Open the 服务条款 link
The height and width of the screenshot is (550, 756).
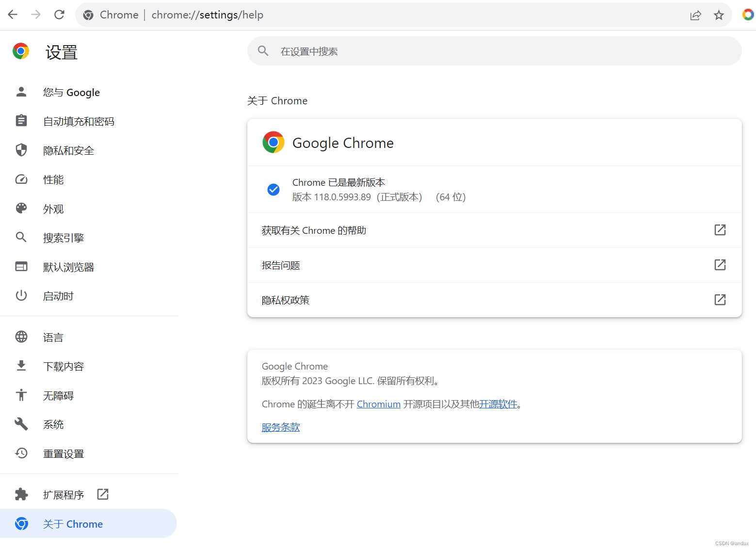tap(281, 427)
